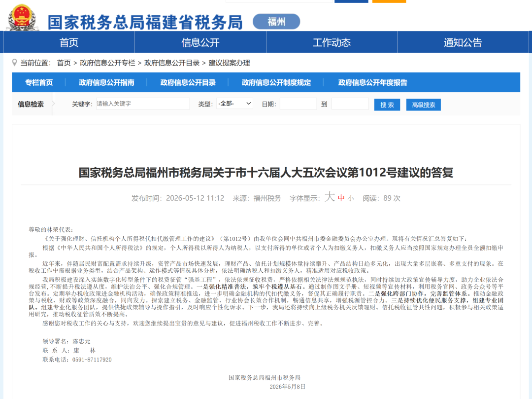Click the end date input field
The width and height of the screenshot is (532, 399).
coord(350,104)
